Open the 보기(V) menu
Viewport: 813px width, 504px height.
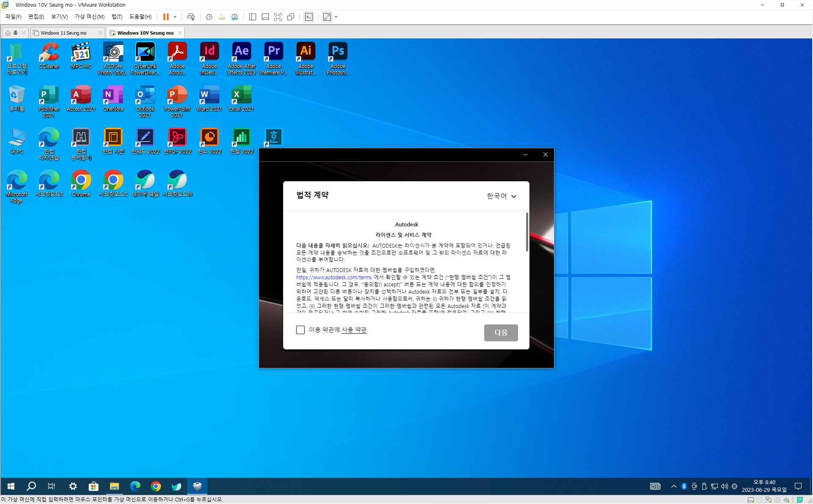[59, 17]
